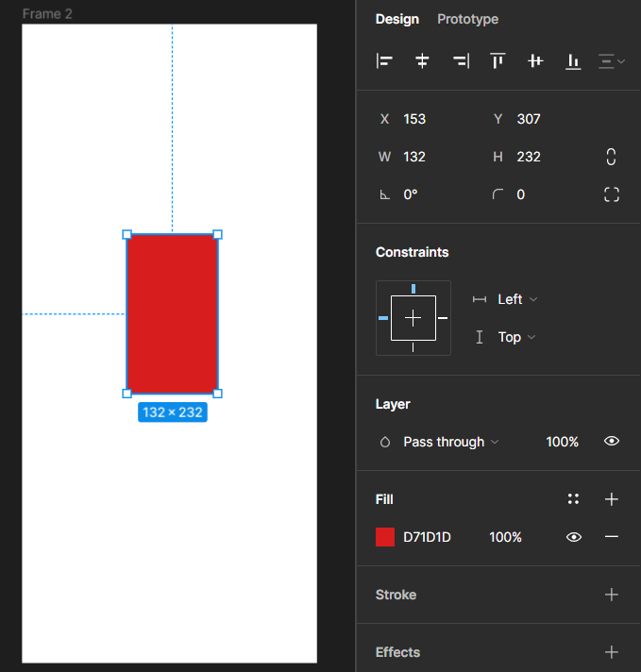Edit the X position field 153
Image resolution: width=641 pixels, height=672 pixels.
(x=414, y=119)
